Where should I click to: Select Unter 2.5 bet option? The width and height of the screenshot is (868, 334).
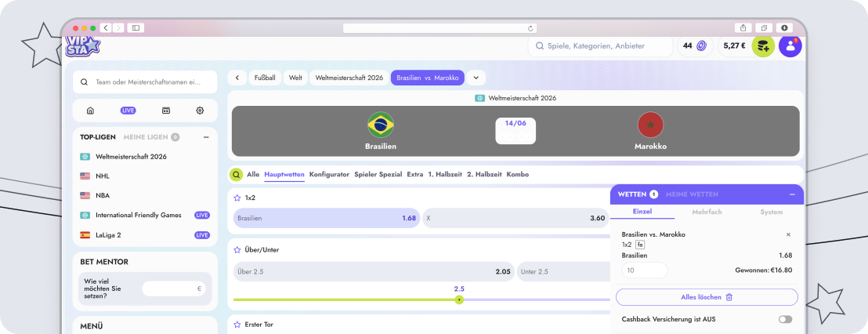tap(563, 272)
